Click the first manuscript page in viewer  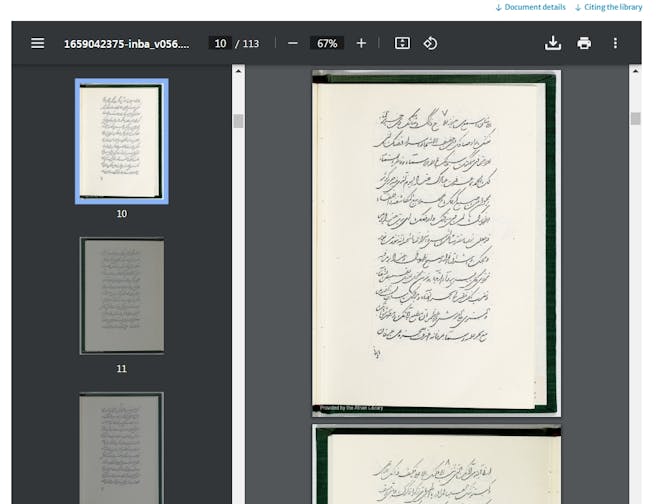click(436, 243)
